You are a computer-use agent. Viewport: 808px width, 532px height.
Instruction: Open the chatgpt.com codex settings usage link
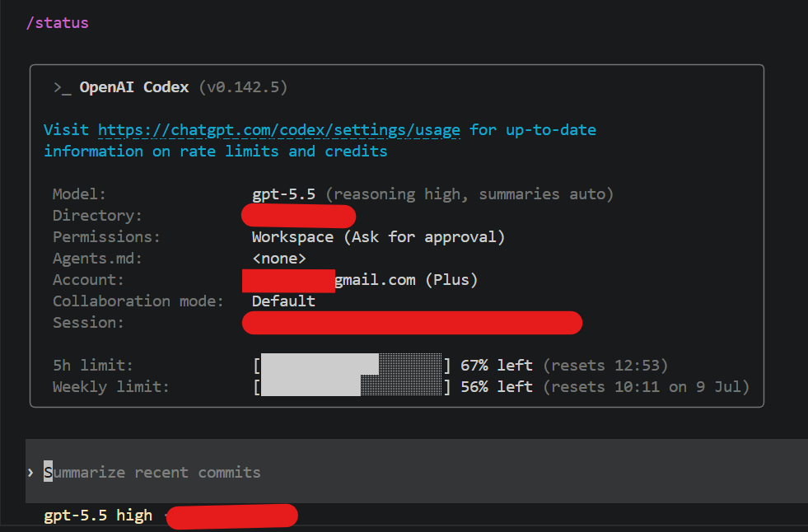pos(278,130)
